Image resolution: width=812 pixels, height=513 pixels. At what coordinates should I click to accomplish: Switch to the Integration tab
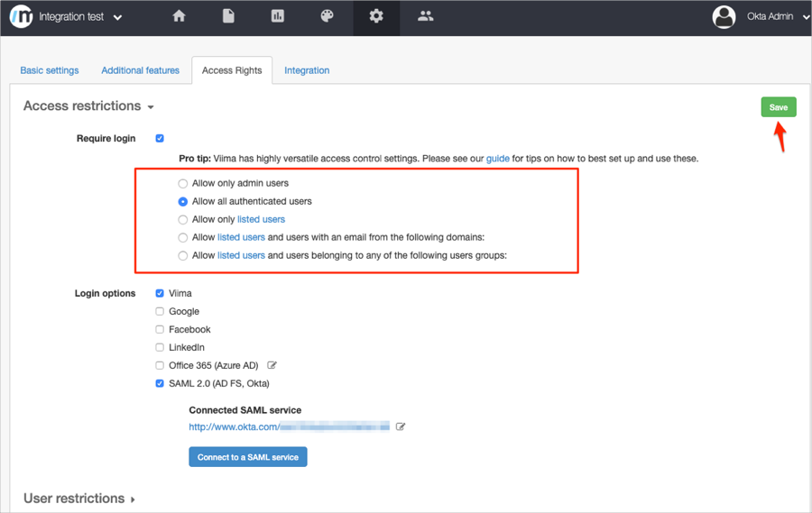[x=307, y=70]
